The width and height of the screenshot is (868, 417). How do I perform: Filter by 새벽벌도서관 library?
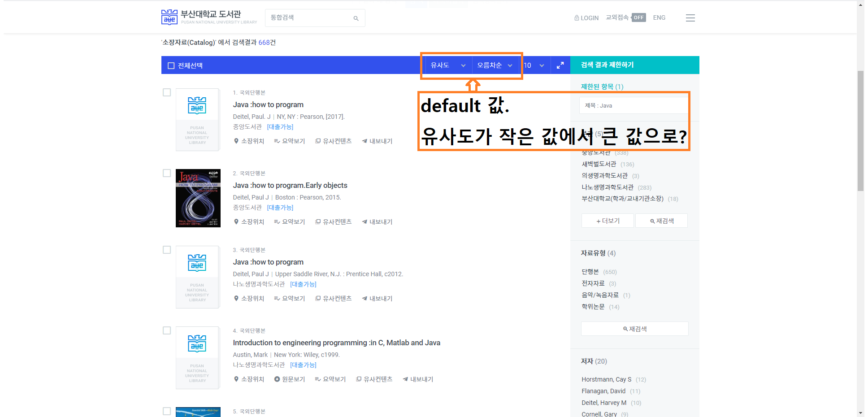[599, 164]
